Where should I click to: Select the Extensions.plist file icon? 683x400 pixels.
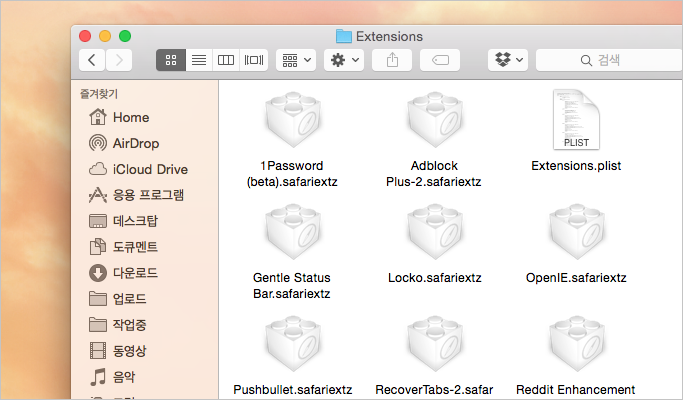576,119
